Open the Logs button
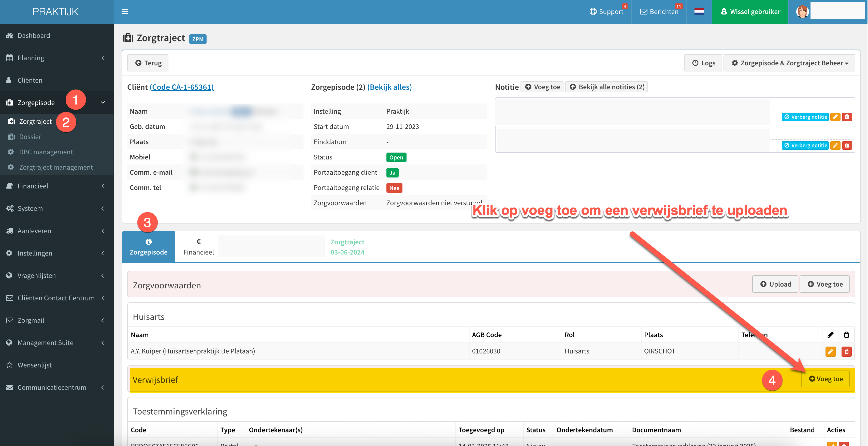Image resolution: width=868 pixels, height=446 pixels. click(x=704, y=63)
